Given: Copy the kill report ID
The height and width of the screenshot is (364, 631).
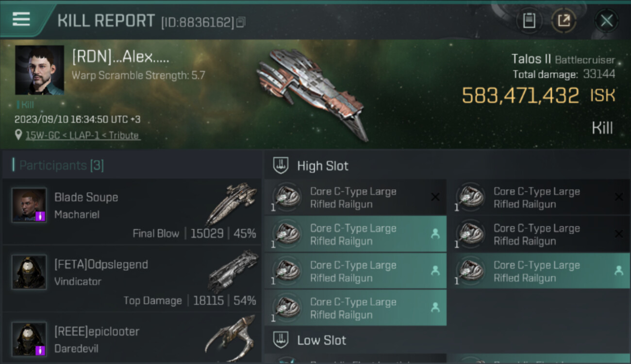Looking at the screenshot, I should point(241,22).
